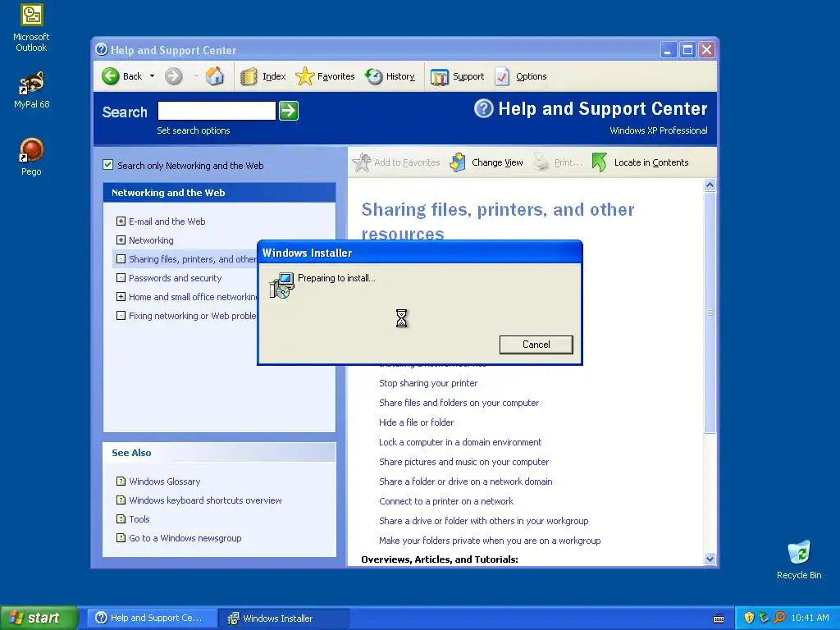Open the Options checklist icon
Screen dimensions: 840x630
tap(503, 76)
